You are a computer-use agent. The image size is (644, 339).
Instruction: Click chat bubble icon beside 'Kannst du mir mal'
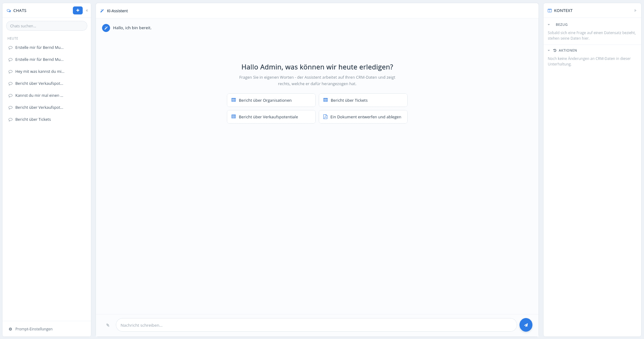tap(10, 96)
